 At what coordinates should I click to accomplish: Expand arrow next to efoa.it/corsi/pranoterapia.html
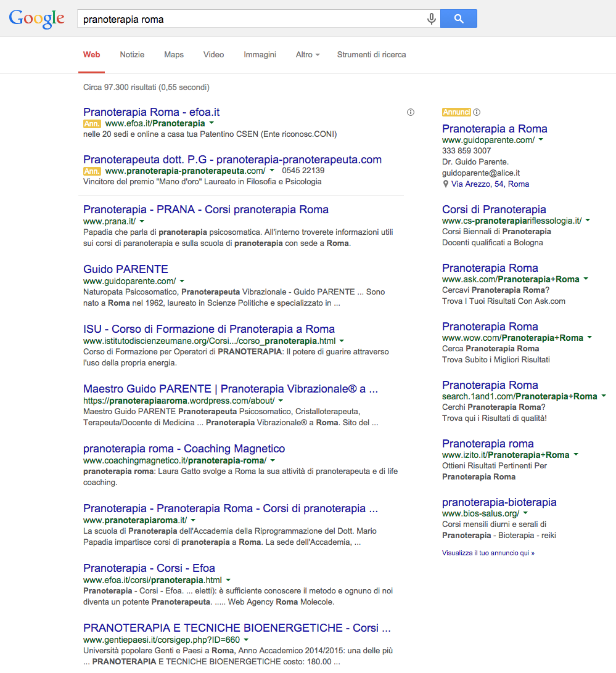(229, 580)
